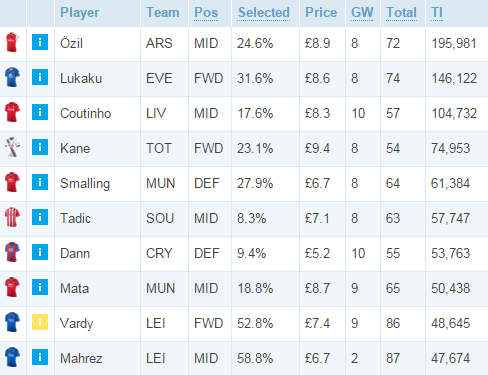
Task: Sort table by Selected column header
Action: point(264,13)
